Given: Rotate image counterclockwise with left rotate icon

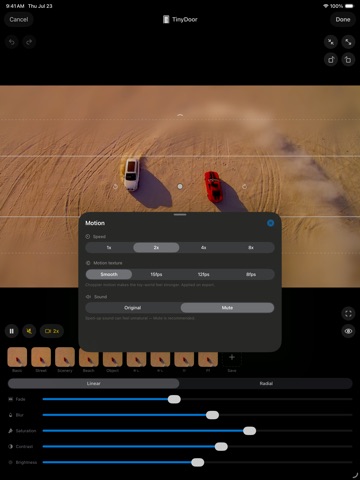Looking at the screenshot, I should [x=331, y=60].
